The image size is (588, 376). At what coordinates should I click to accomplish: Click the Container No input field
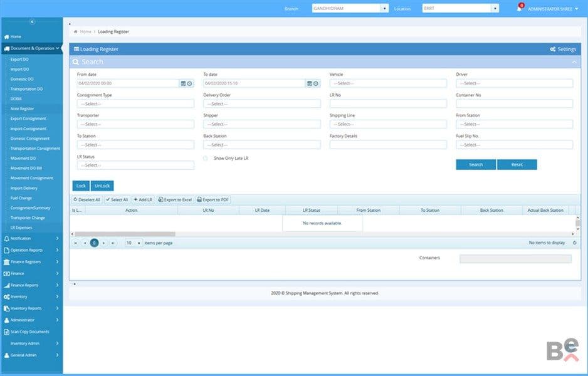click(515, 104)
